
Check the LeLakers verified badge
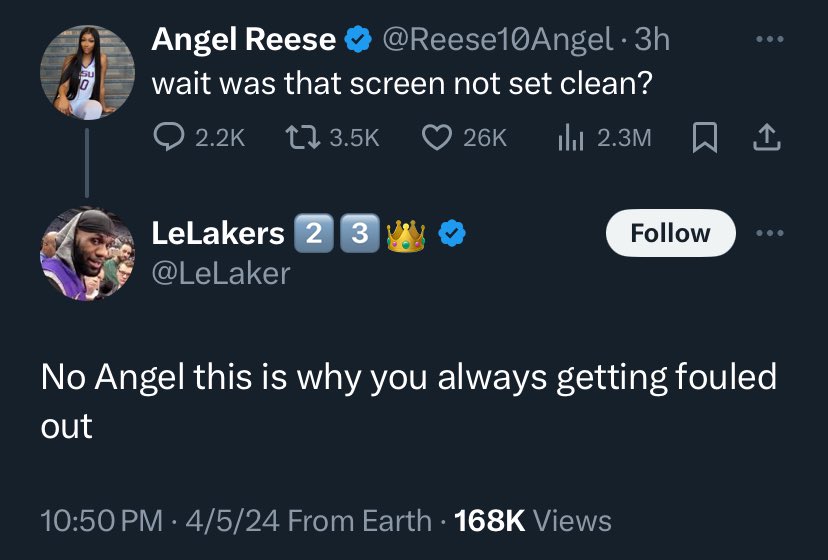click(x=453, y=233)
